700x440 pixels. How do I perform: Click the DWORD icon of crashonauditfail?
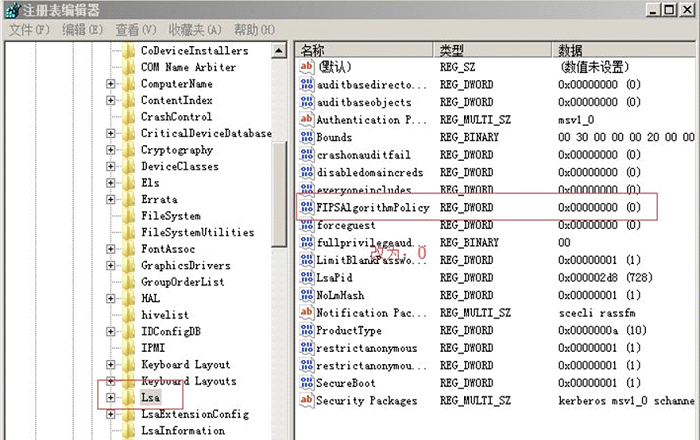tap(307, 155)
